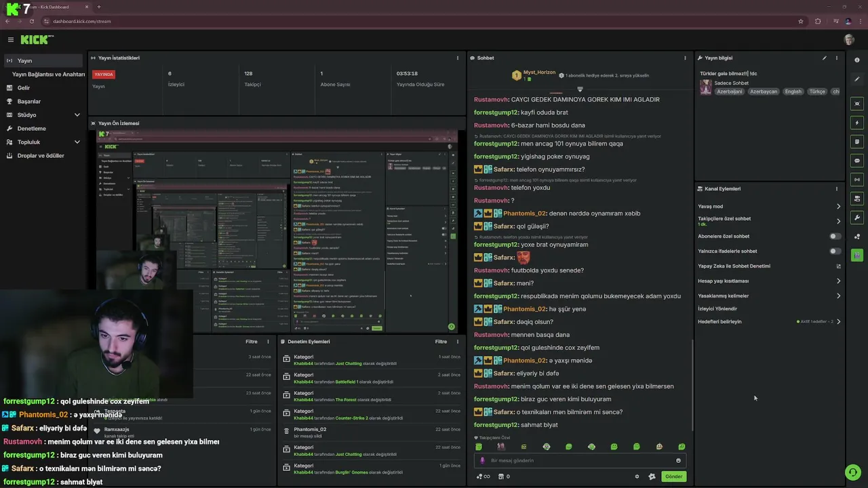Open chat settings gear beside Gönder
This screenshot has height=488, width=868.
(x=637, y=476)
